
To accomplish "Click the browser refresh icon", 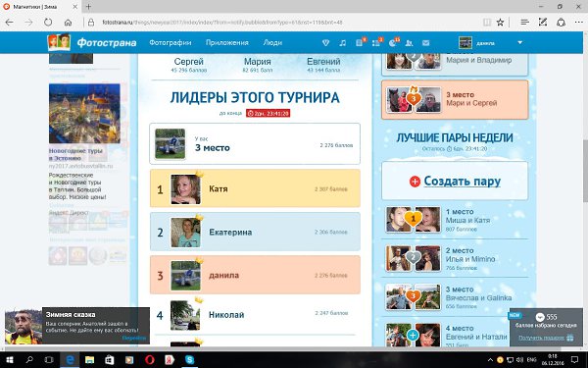I will click(48, 23).
